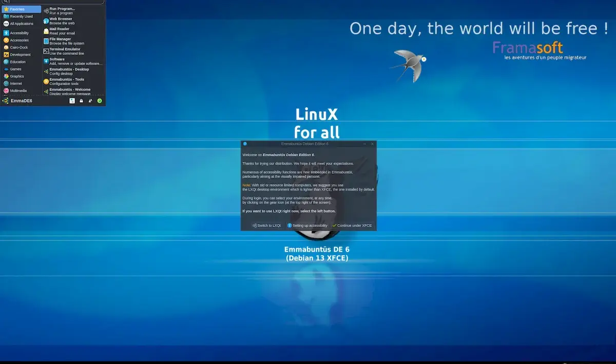This screenshot has height=364, width=616.
Task: Click the lock screen padlock icon
Action: [81, 101]
